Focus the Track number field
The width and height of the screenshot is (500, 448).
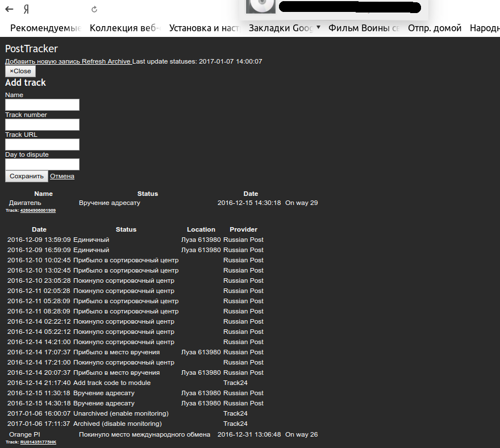click(42, 124)
